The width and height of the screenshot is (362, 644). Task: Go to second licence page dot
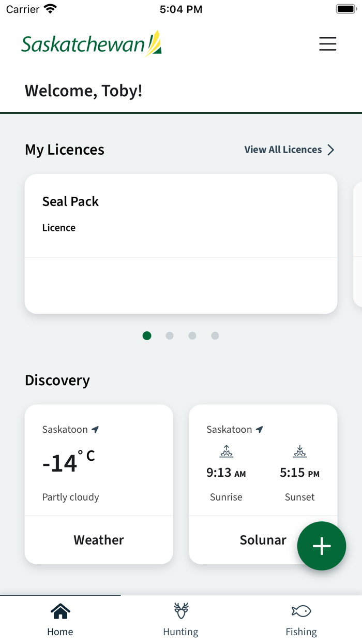tap(170, 335)
